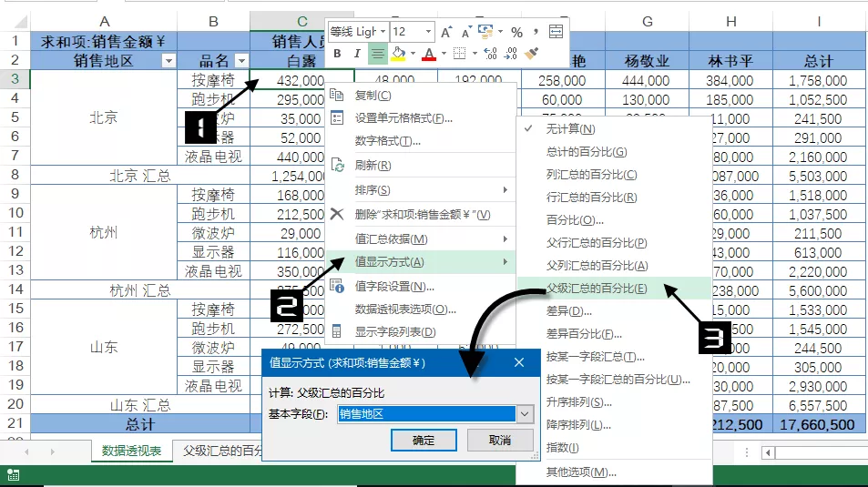Apply red font color icon
Image resolution: width=868 pixels, height=487 pixels.
(428, 54)
